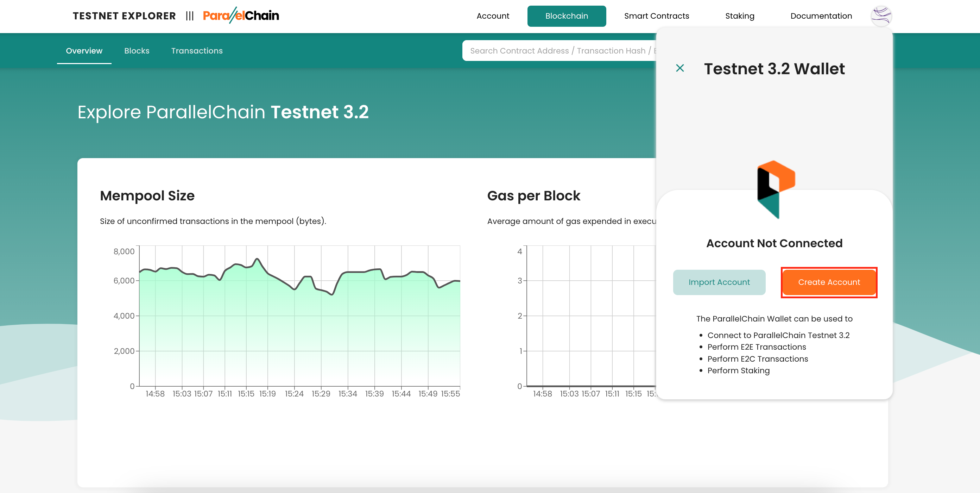The width and height of the screenshot is (980, 493).
Task: Open the Documentation link in header
Action: click(821, 16)
